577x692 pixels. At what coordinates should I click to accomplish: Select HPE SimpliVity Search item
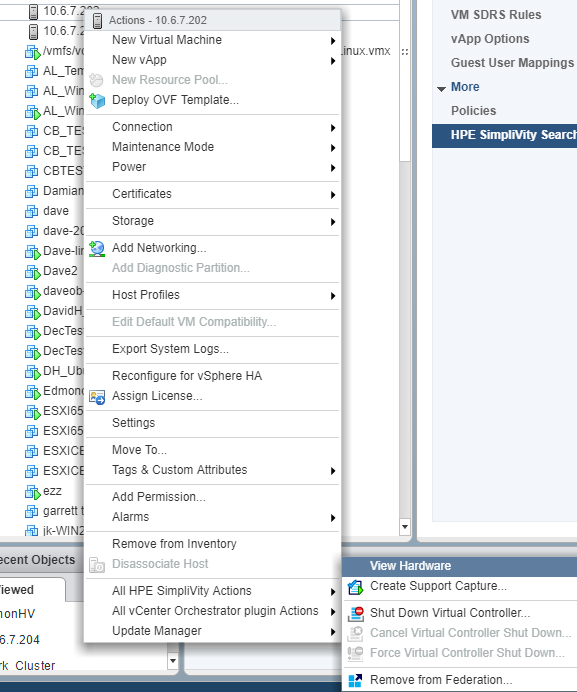point(505,135)
